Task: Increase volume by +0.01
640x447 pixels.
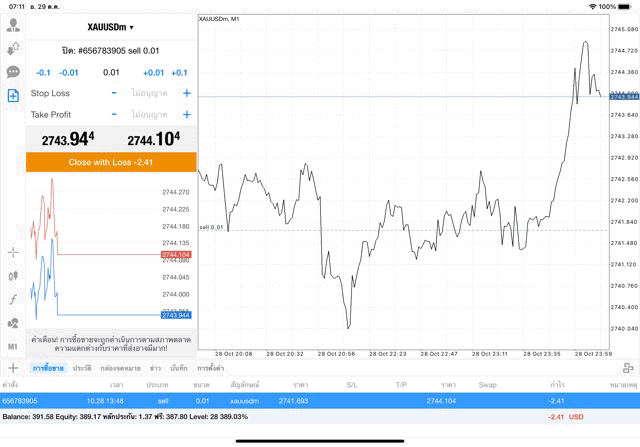Action: 153,72
